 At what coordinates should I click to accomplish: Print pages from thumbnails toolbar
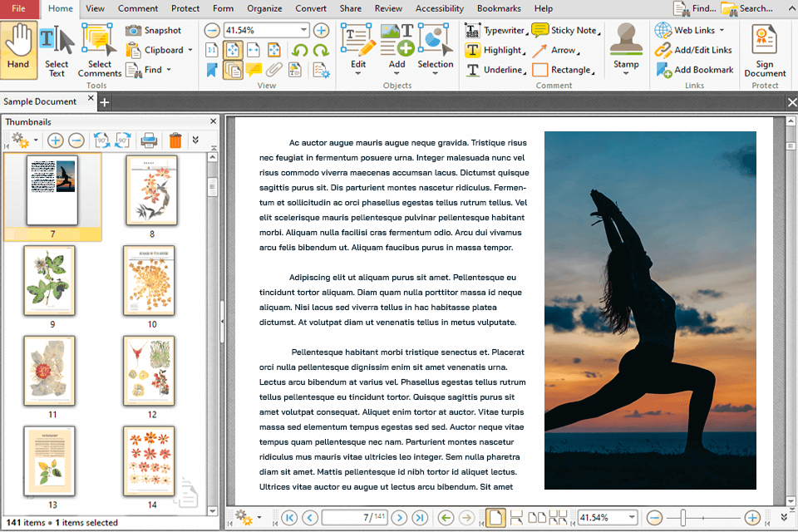click(149, 140)
